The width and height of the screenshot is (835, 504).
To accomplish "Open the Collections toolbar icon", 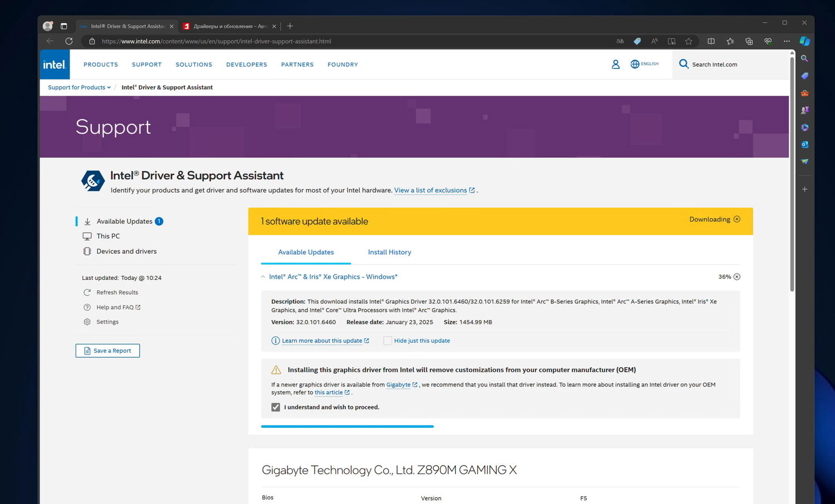I will (x=749, y=41).
